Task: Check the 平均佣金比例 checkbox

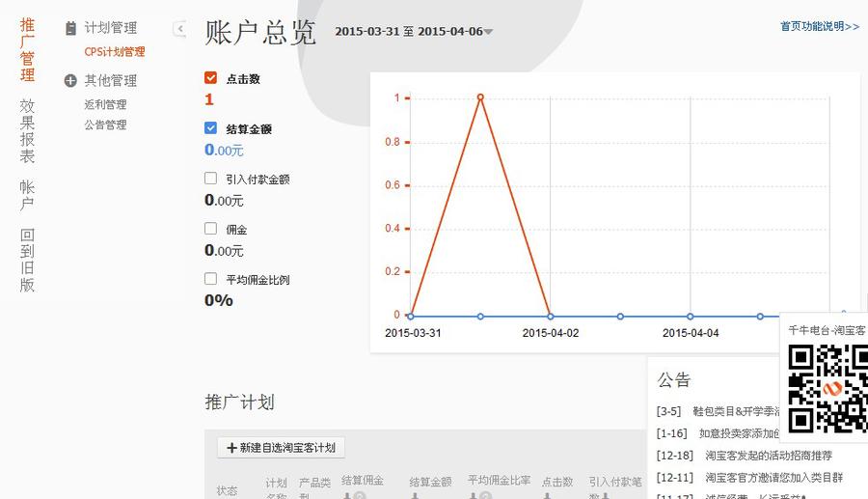Action: (211, 279)
